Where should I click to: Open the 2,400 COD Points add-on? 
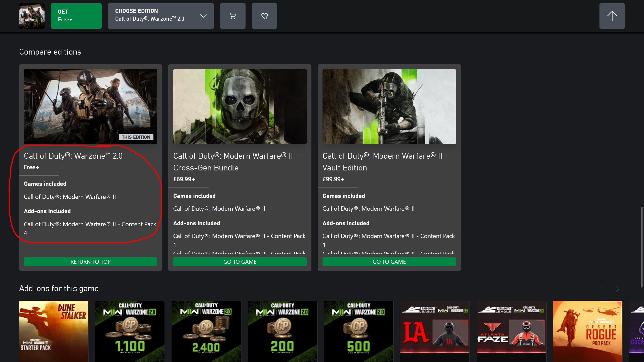pos(206,331)
